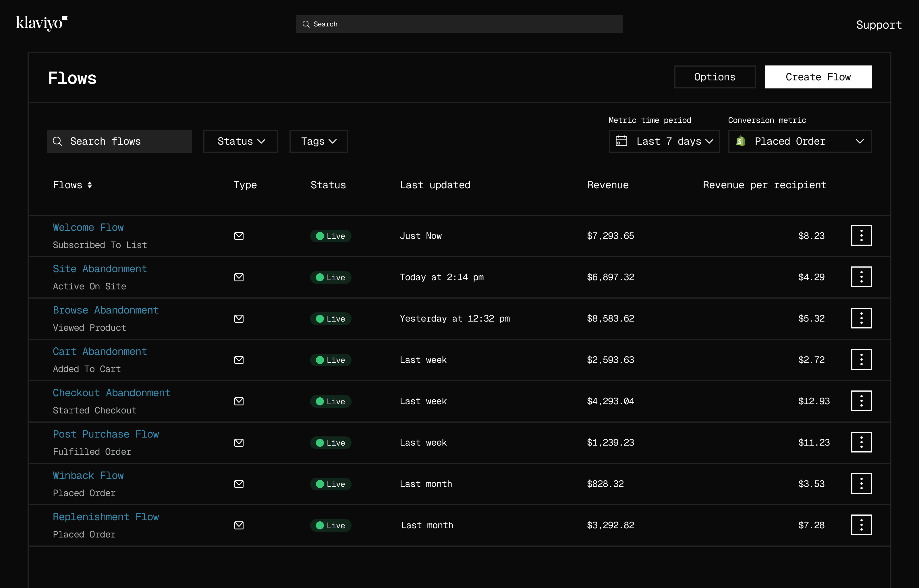This screenshot has width=919, height=588.
Task: Click the Create Flow button
Action: pos(818,77)
